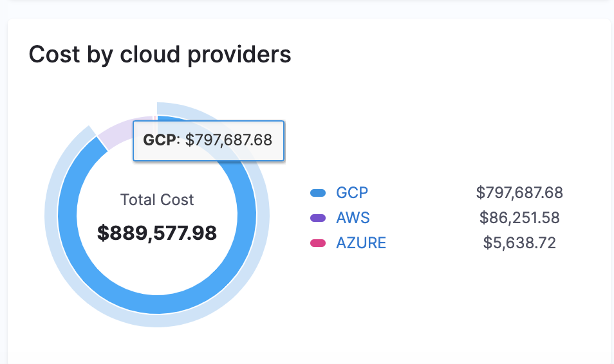614x364 pixels.
Task: Open the AWS provider link
Action: [x=353, y=218]
